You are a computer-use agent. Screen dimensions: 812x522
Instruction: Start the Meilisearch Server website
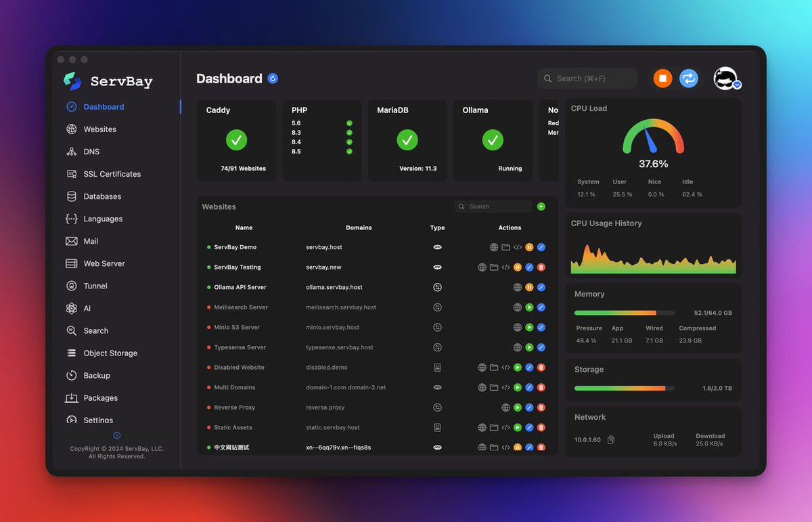528,307
